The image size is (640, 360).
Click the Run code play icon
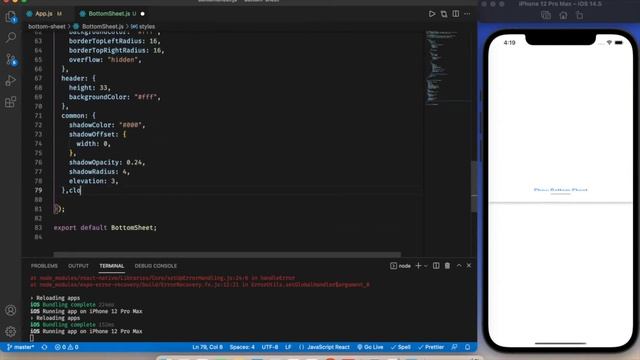click(x=432, y=14)
